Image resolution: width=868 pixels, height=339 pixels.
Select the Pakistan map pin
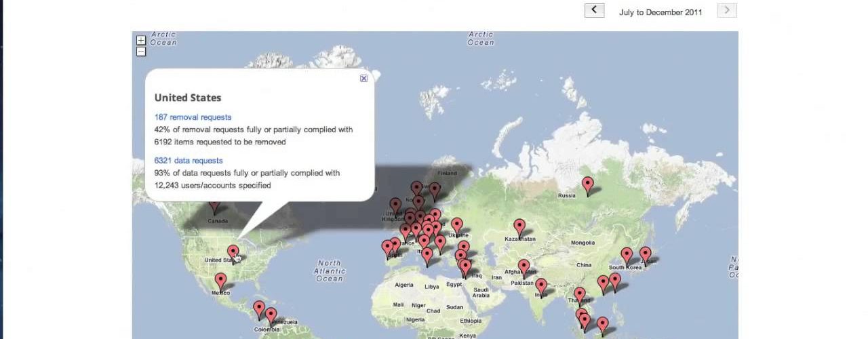[524, 268]
